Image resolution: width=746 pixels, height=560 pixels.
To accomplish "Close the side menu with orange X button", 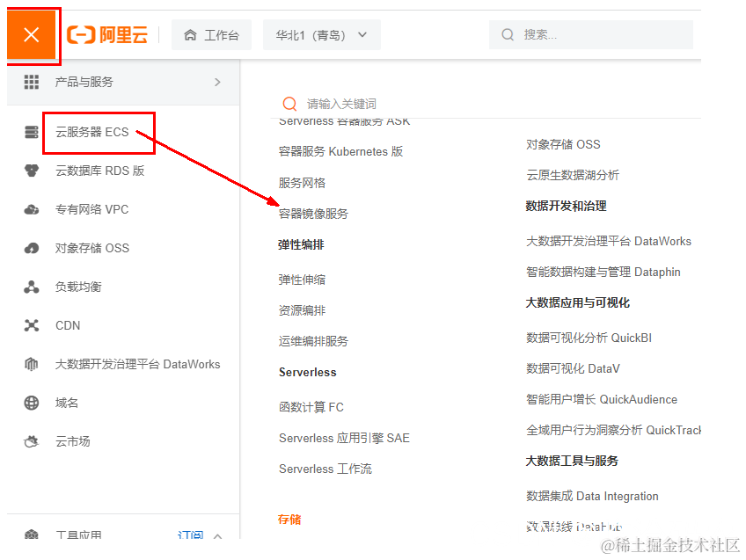I will click(x=32, y=34).
